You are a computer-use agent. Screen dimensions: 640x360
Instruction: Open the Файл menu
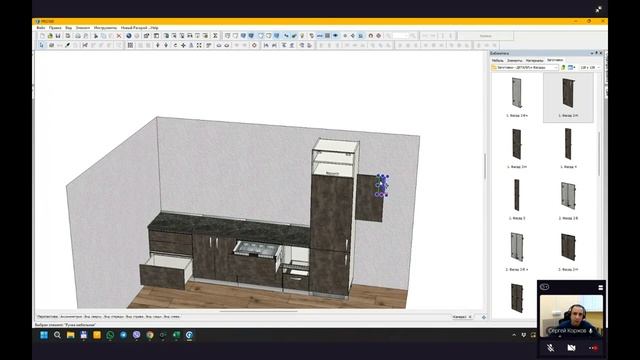tap(41, 28)
